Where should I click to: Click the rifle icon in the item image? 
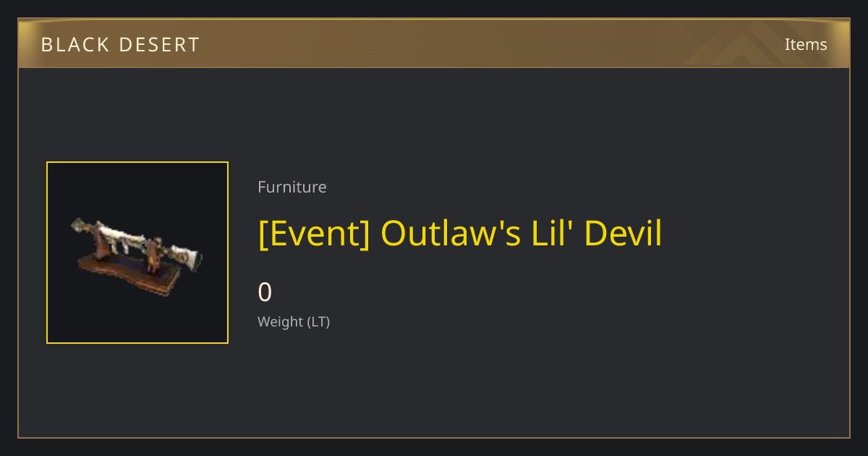pyautogui.click(x=136, y=244)
